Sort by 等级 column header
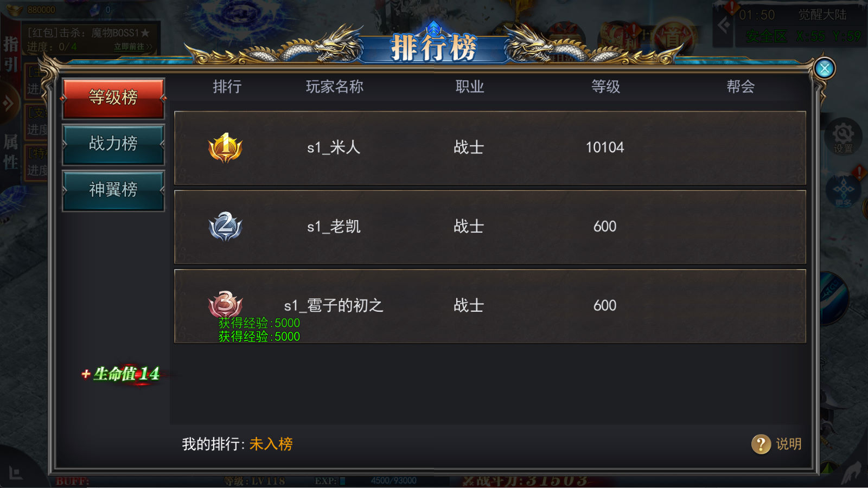 click(605, 87)
